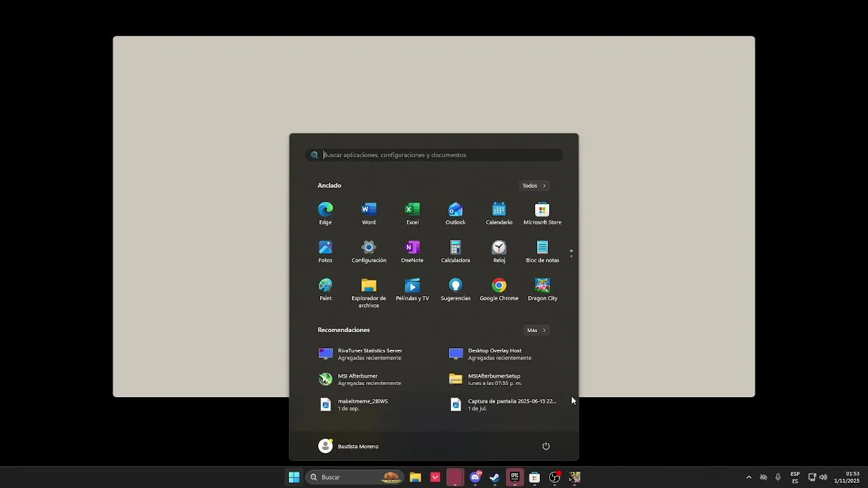Click the Windows Start button

tap(294, 477)
